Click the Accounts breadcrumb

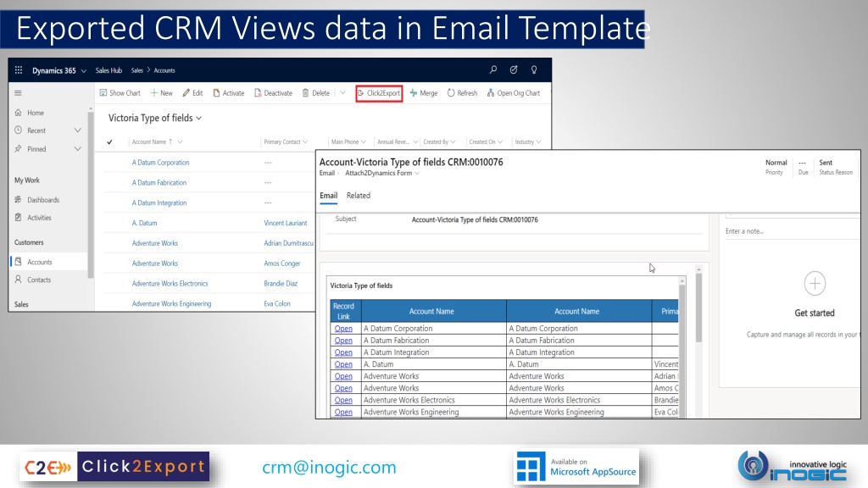tap(164, 70)
